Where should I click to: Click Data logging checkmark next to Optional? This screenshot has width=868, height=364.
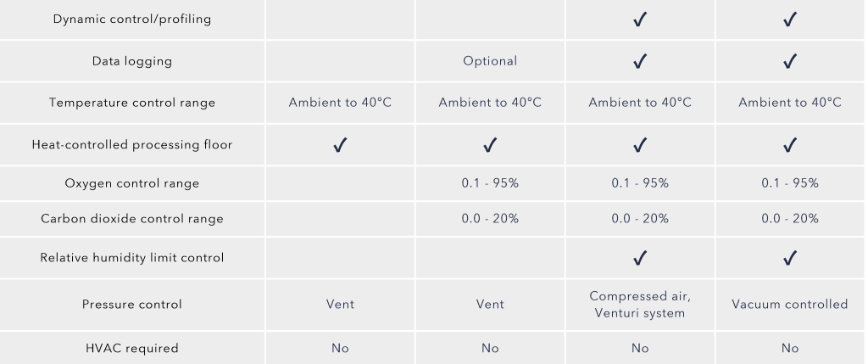pyautogui.click(x=640, y=61)
